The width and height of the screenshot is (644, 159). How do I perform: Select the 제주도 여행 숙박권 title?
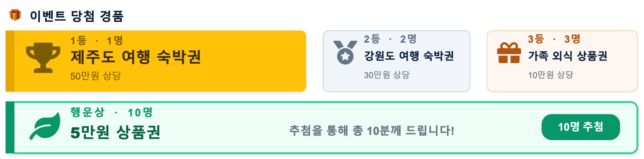pos(136,57)
